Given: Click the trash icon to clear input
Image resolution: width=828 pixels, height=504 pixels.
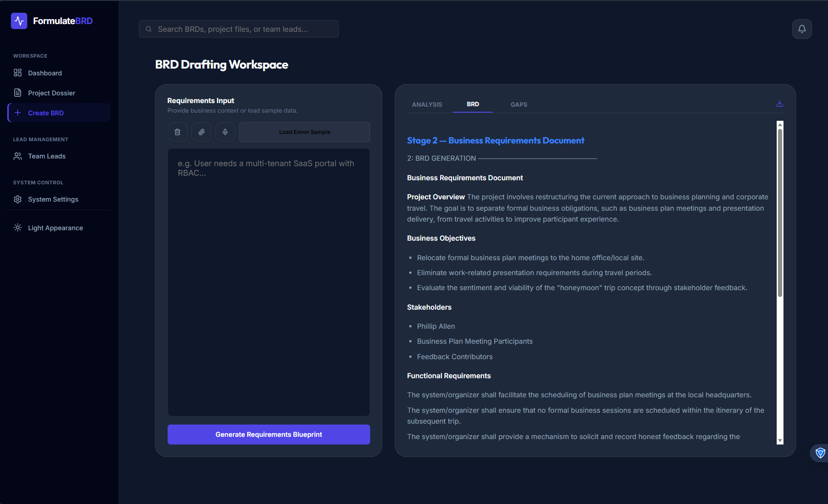Looking at the screenshot, I should (x=178, y=132).
